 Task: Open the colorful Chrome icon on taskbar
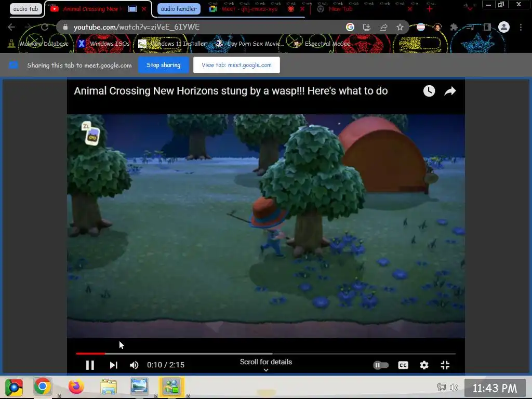tap(14, 387)
